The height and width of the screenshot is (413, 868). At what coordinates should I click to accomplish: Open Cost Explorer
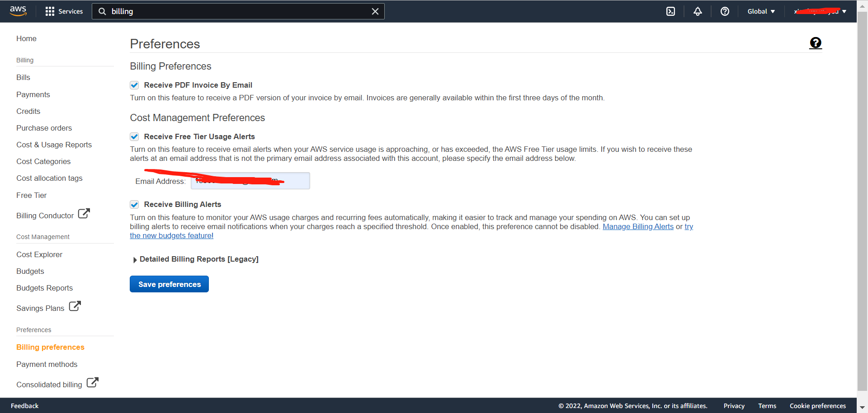tap(39, 254)
